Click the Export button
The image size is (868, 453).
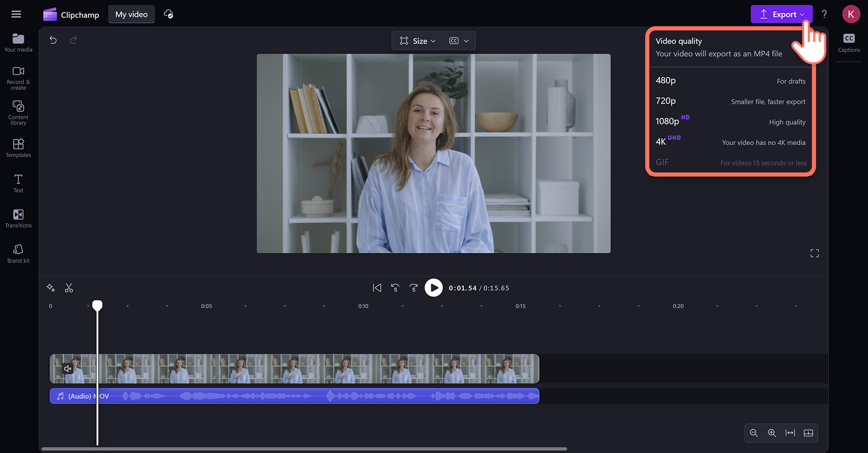point(782,14)
